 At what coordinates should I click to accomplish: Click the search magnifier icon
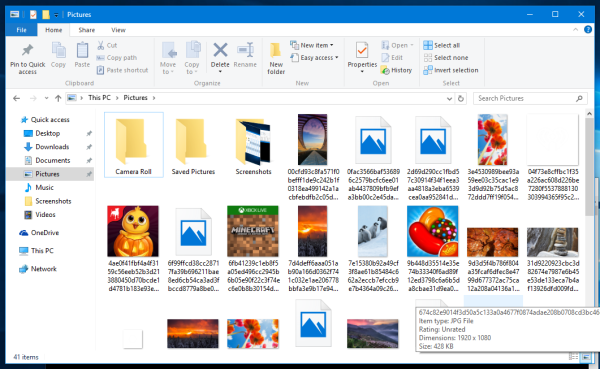pyautogui.click(x=579, y=98)
